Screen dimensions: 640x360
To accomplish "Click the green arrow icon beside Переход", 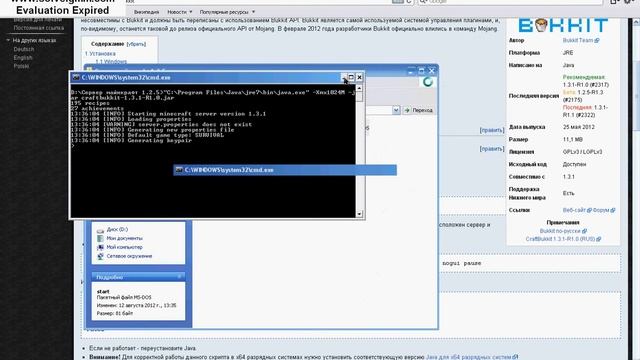I will tap(407, 110).
